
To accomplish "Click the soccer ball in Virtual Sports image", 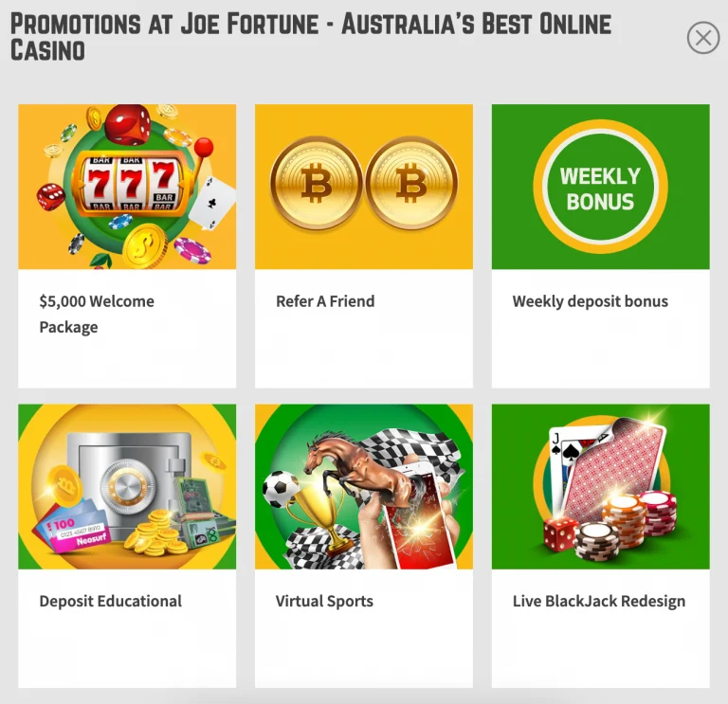I will (281, 489).
